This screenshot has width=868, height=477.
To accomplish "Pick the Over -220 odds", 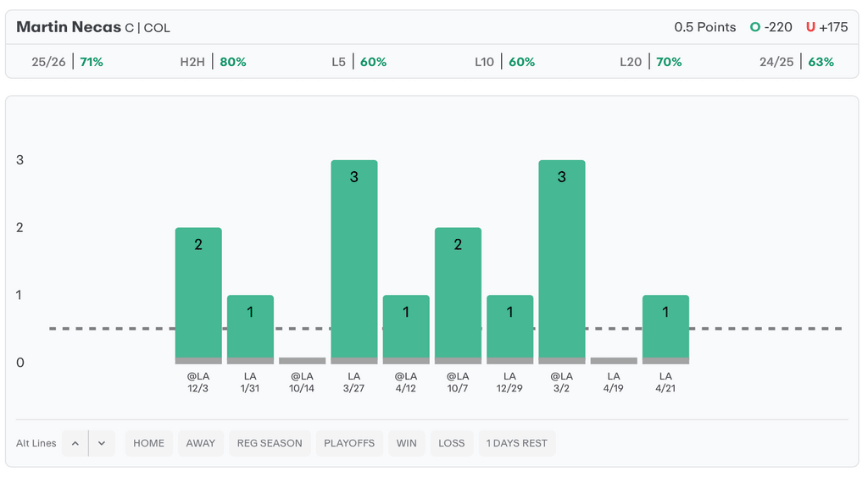I will 771,27.
